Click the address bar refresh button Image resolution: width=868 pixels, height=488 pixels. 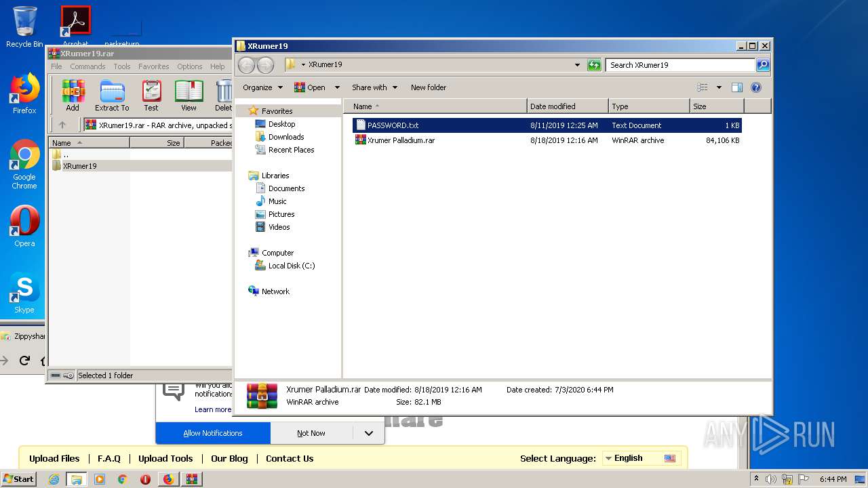pyautogui.click(x=594, y=65)
